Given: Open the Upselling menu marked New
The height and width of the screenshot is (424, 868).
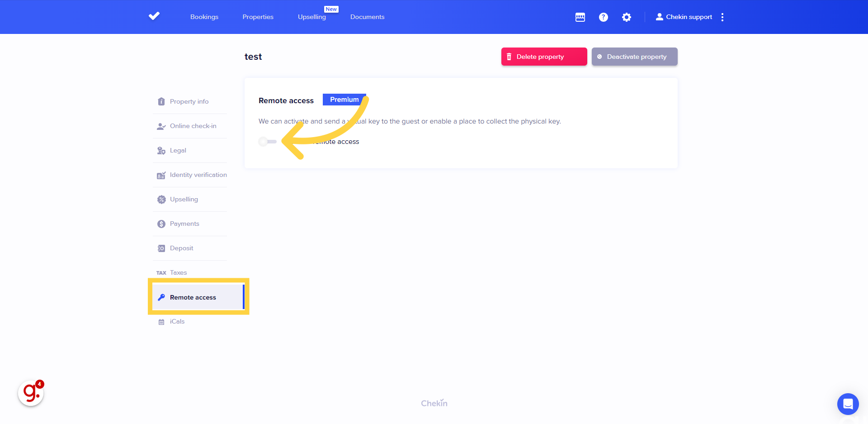Looking at the screenshot, I should [311, 17].
